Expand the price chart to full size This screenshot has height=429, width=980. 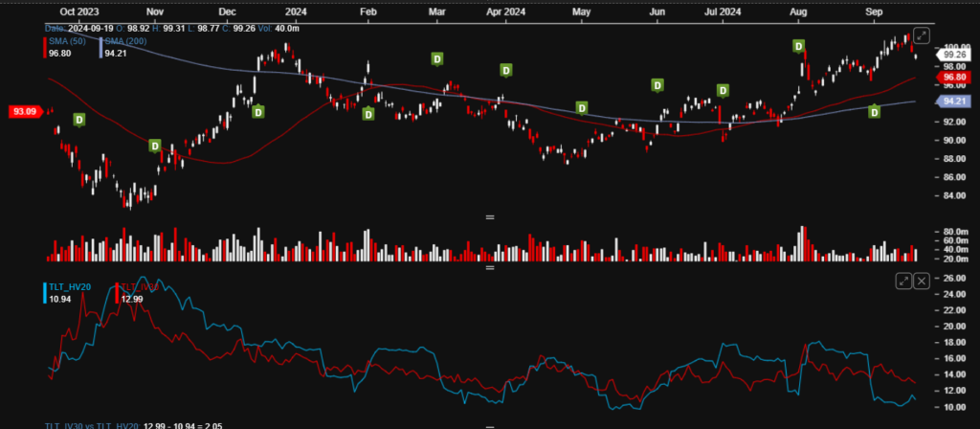[922, 35]
